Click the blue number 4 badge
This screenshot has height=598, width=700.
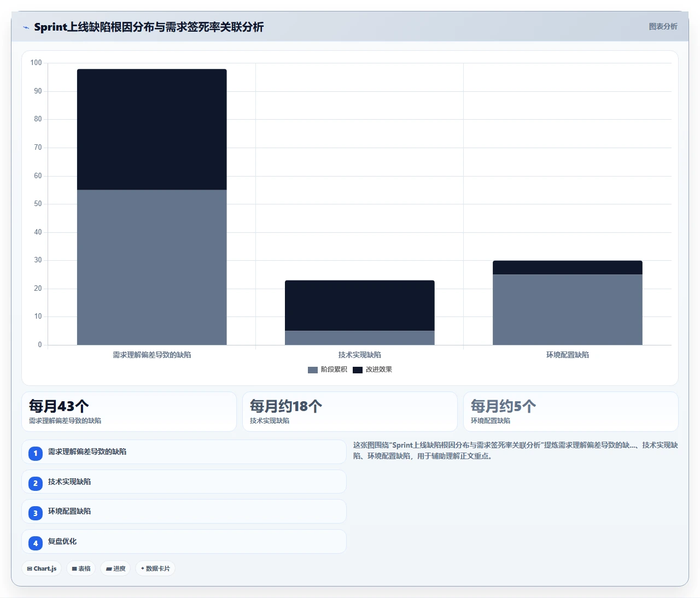36,543
